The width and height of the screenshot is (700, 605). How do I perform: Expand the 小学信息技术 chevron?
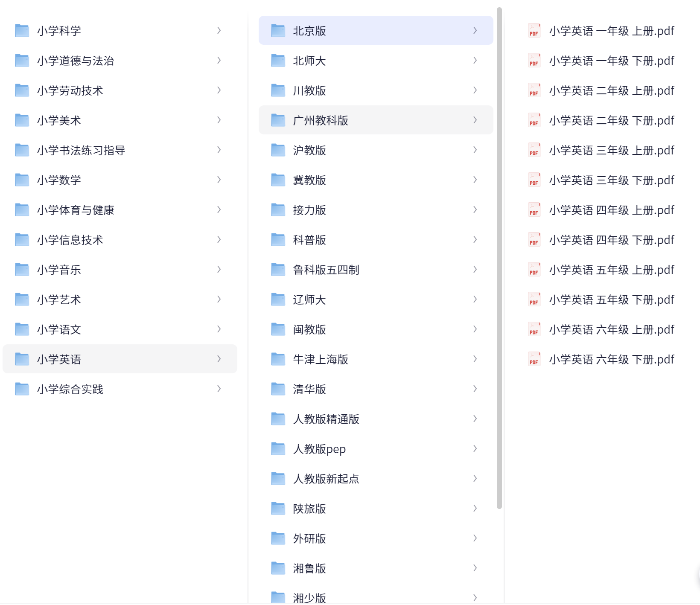pos(219,239)
